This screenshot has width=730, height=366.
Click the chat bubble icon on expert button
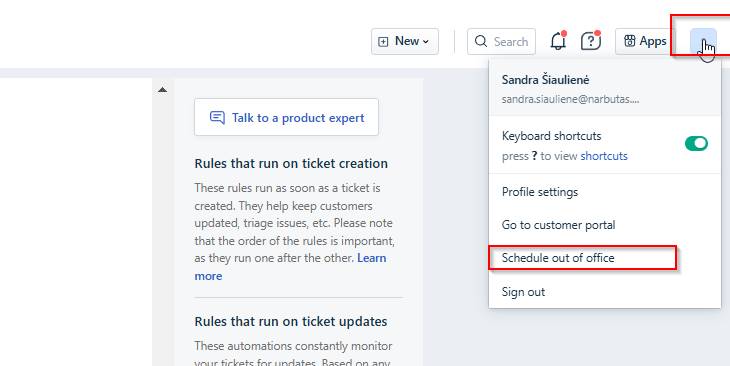click(x=217, y=117)
